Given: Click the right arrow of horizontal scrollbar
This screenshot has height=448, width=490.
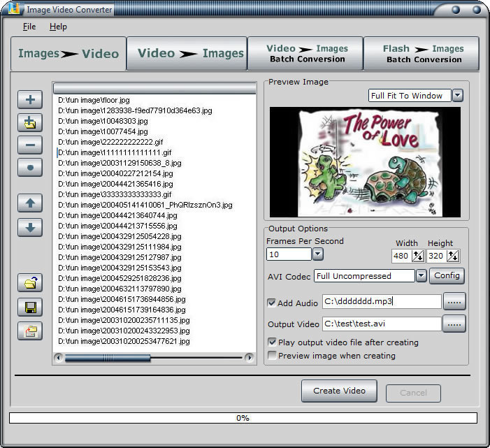Looking at the screenshot, I should click(x=249, y=357).
